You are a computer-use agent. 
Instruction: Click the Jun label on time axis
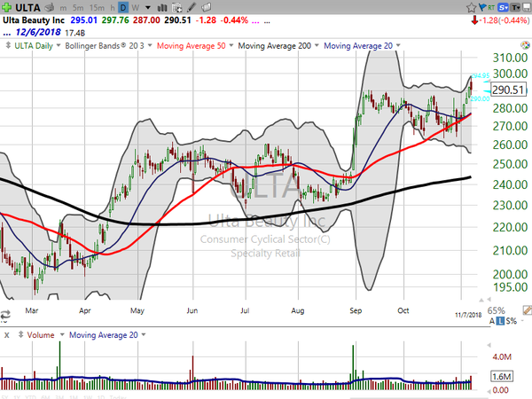click(192, 310)
